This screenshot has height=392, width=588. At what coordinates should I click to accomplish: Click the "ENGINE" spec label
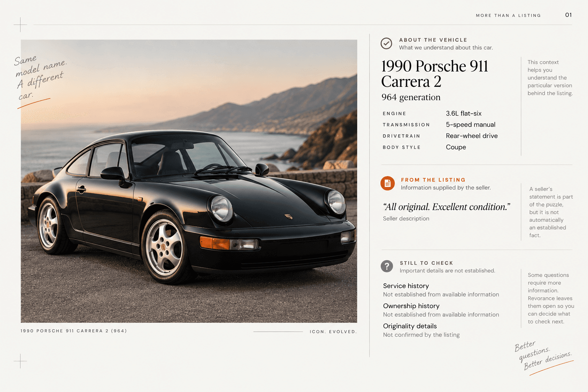point(394,114)
